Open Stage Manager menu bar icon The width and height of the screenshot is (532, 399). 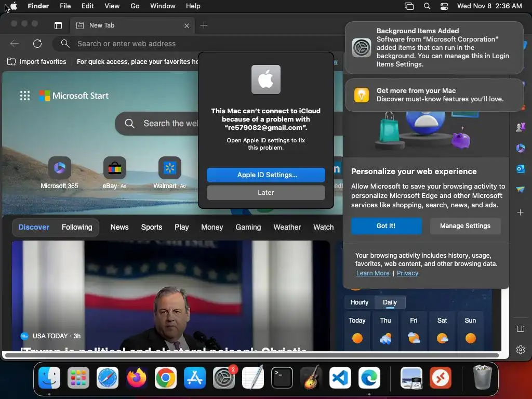point(409,6)
